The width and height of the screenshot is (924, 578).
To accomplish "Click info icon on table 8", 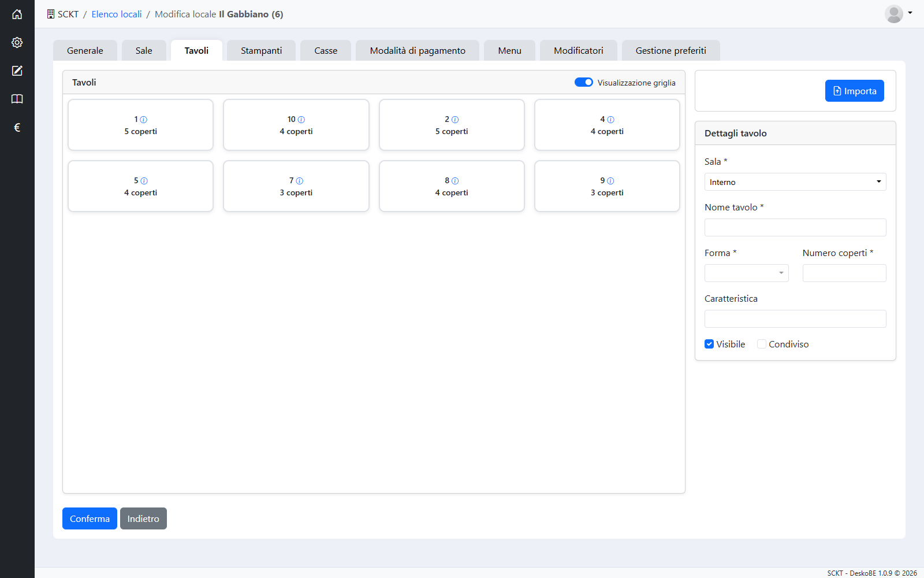I will 455,181.
